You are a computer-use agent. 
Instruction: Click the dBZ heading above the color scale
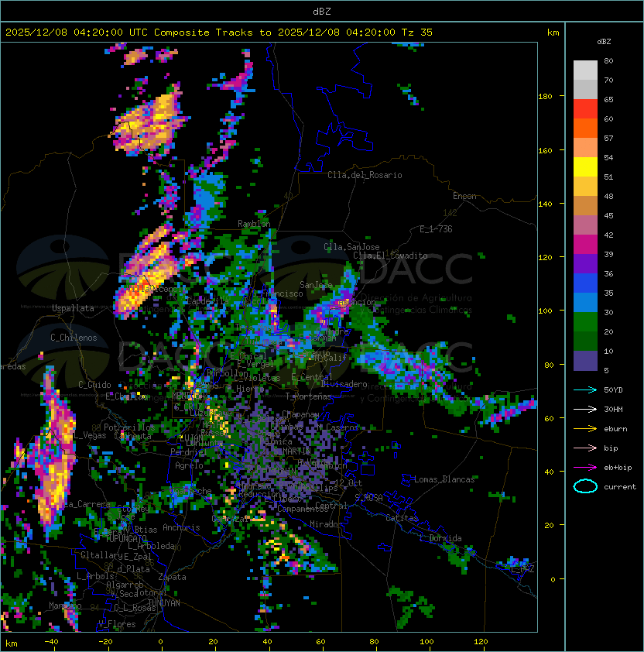click(x=604, y=42)
